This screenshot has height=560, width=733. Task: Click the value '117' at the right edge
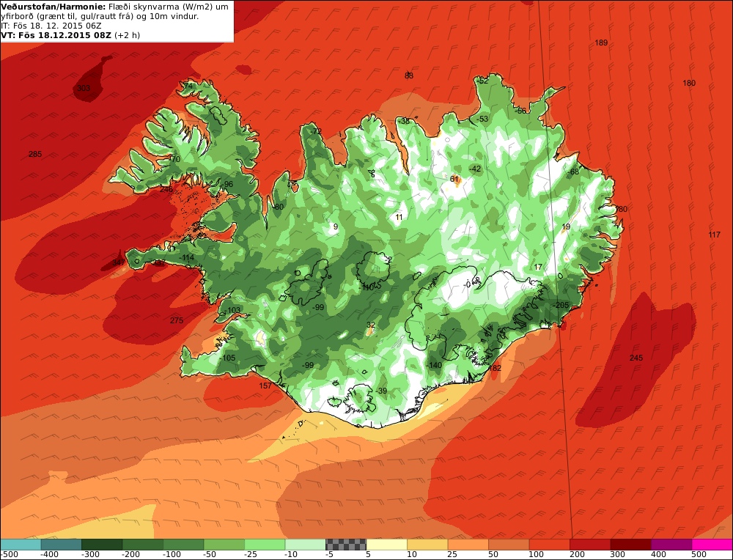click(x=714, y=235)
